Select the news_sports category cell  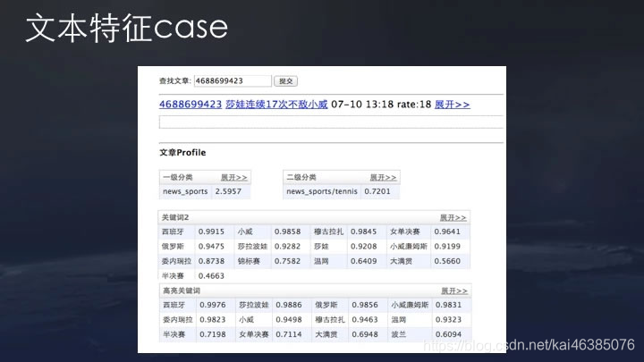coord(185,191)
